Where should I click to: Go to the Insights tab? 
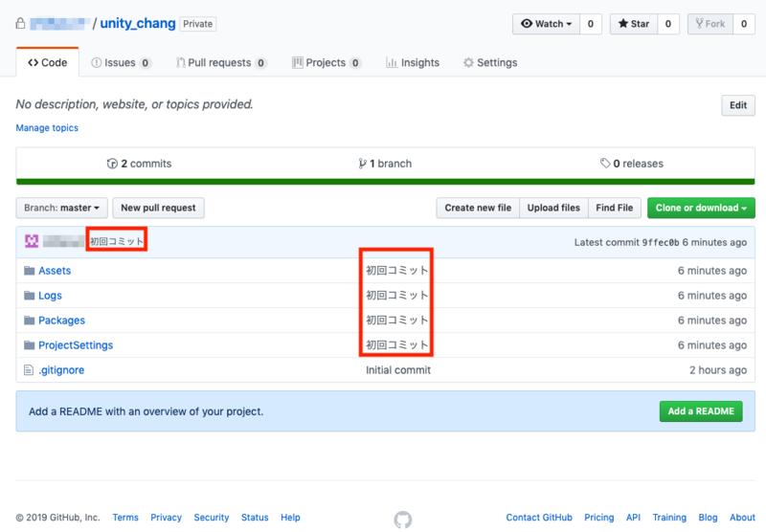tap(413, 62)
